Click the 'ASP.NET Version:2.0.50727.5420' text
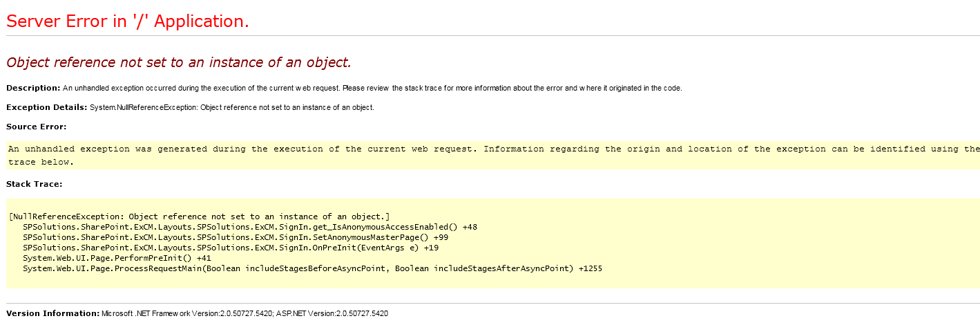The height and width of the screenshot is (323, 980). [x=332, y=313]
